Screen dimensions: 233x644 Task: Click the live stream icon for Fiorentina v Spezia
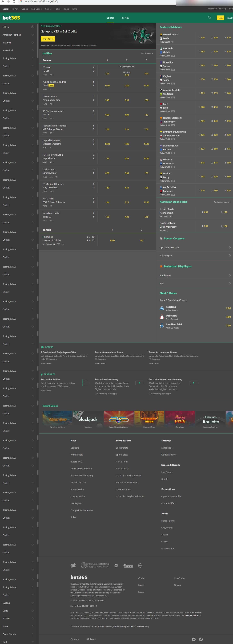173,70
